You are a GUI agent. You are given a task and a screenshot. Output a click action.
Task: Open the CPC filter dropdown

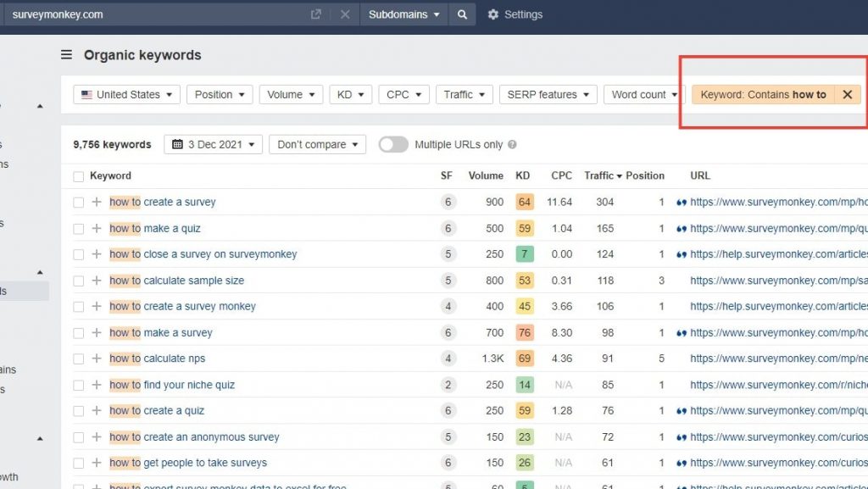(x=403, y=95)
